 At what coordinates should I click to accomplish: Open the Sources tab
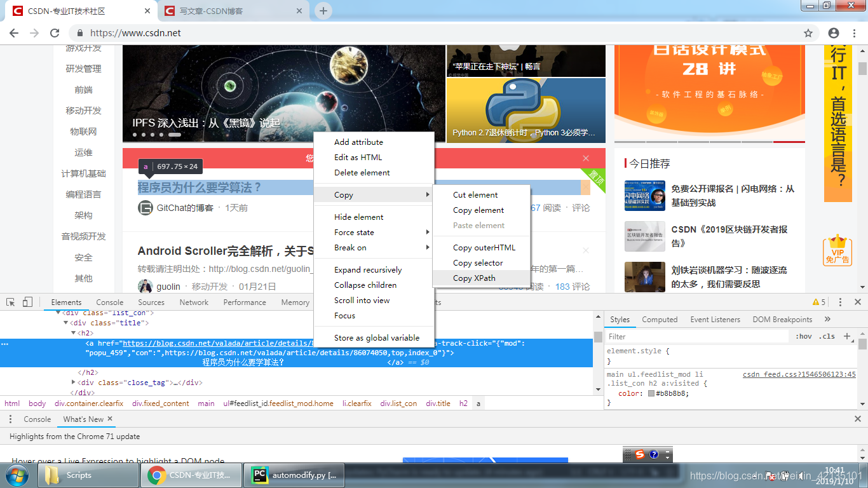pyautogui.click(x=151, y=302)
